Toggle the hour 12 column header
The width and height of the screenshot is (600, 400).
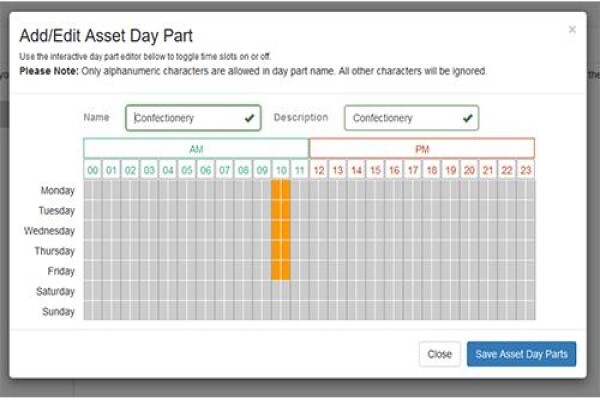319,170
